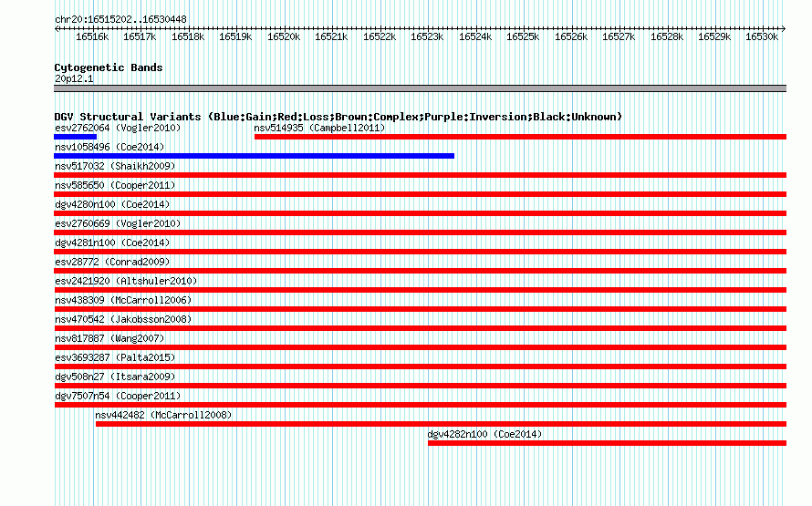Image resolution: width=812 pixels, height=506 pixels.
Task: Select the blue esv2762064 gain bar
Action: click(x=75, y=137)
